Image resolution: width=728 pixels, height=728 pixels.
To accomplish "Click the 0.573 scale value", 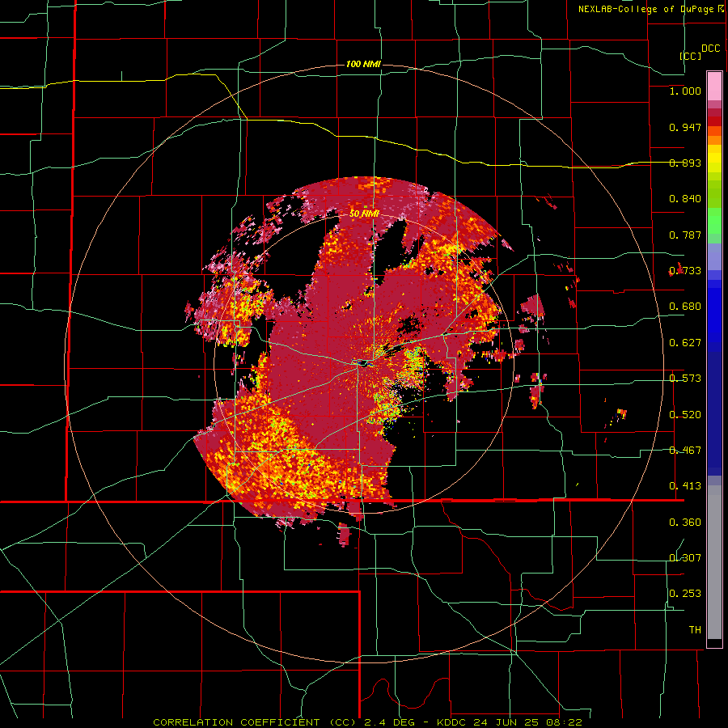I will (x=685, y=379).
